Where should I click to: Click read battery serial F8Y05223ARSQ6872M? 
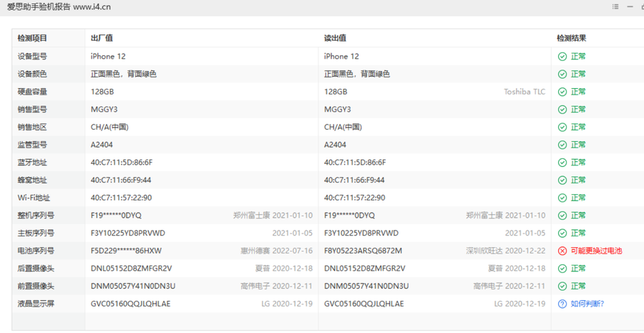tap(363, 251)
